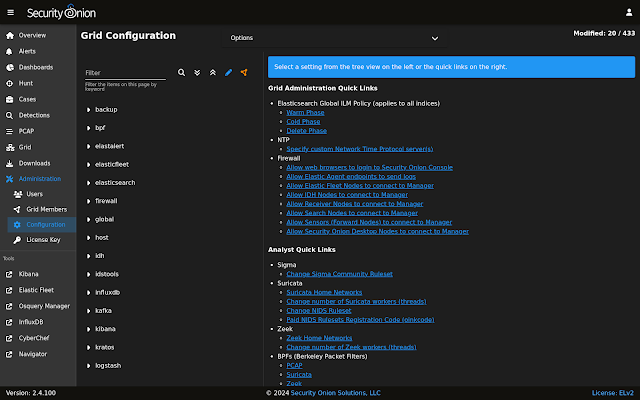
Task: Click the search magnifier icon beside Filter
Action: pos(181,73)
